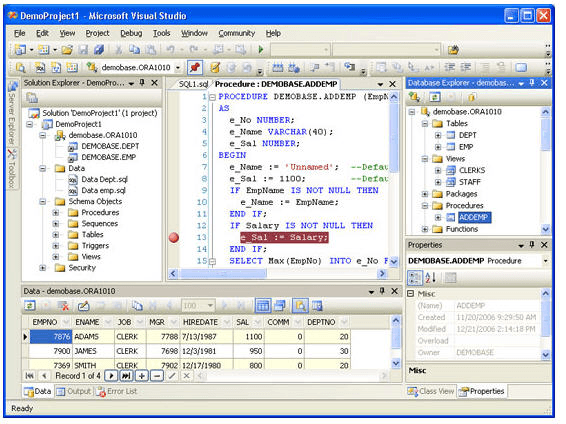The height and width of the screenshot is (424, 566).
Task: Switch to the Output tab
Action: point(74,392)
